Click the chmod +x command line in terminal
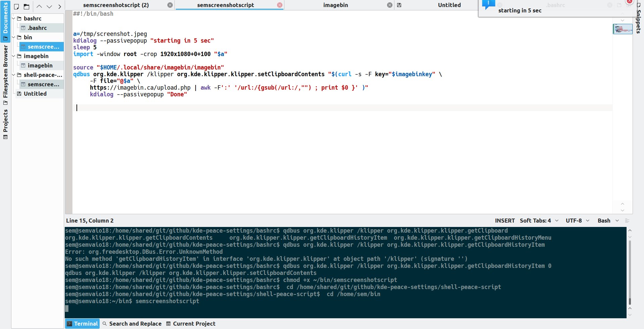 click(x=231, y=280)
